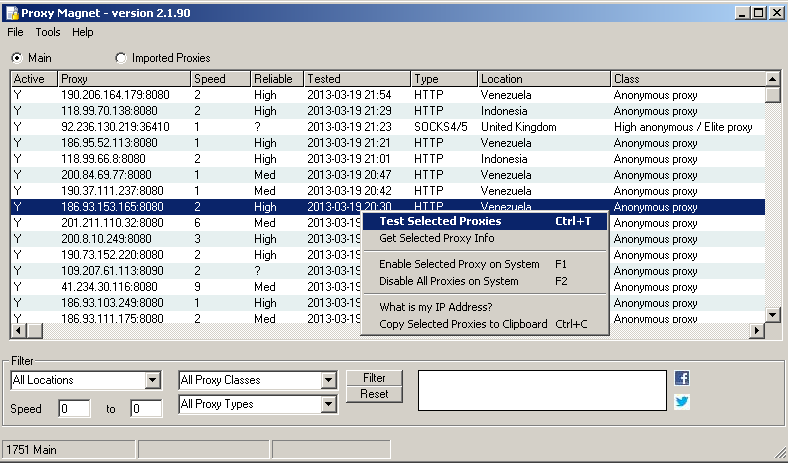
Task: Select proxy row 201.211.110.32:8080
Action: click(186, 223)
